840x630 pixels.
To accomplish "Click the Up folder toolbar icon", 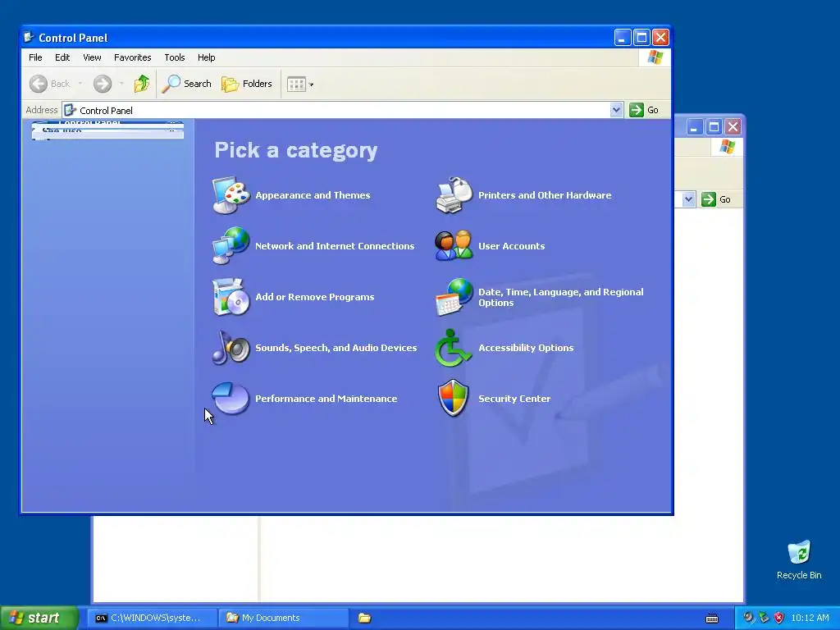I will (141, 84).
